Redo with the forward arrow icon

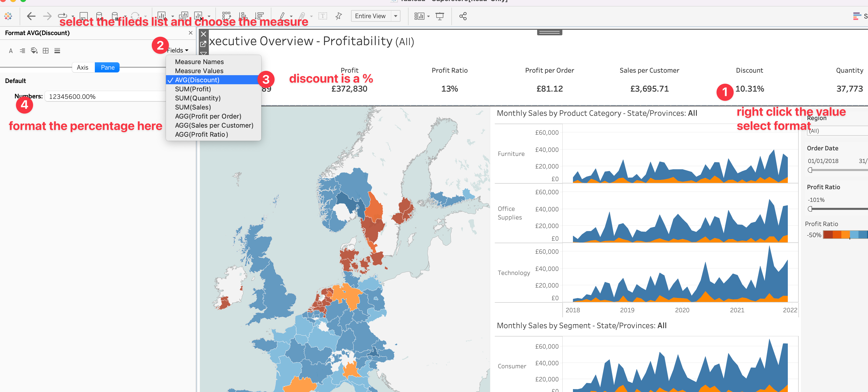[x=47, y=16]
